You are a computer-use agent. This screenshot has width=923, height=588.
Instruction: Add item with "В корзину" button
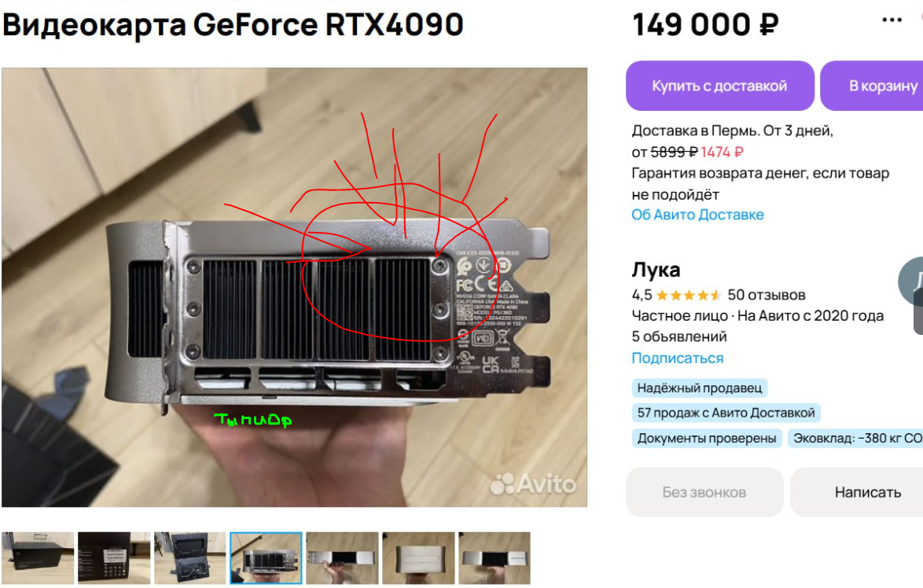[873, 86]
